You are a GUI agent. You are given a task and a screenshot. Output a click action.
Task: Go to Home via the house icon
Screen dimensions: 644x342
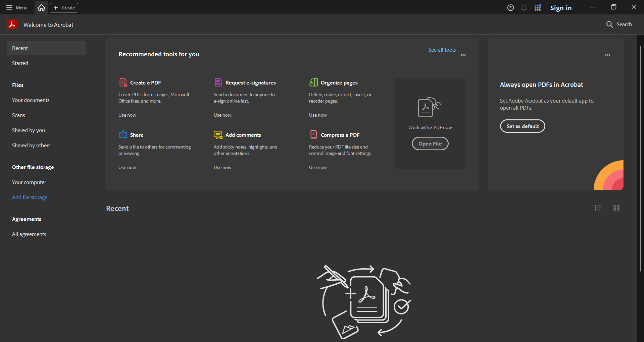click(41, 8)
